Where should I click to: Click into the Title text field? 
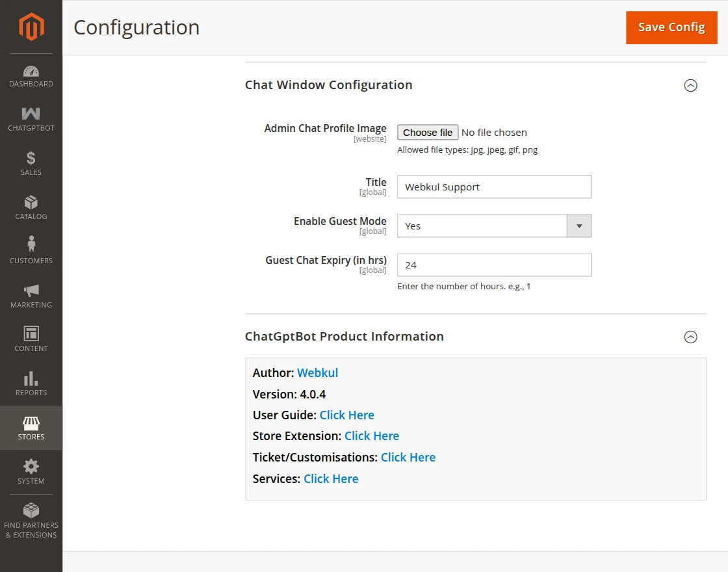(494, 187)
